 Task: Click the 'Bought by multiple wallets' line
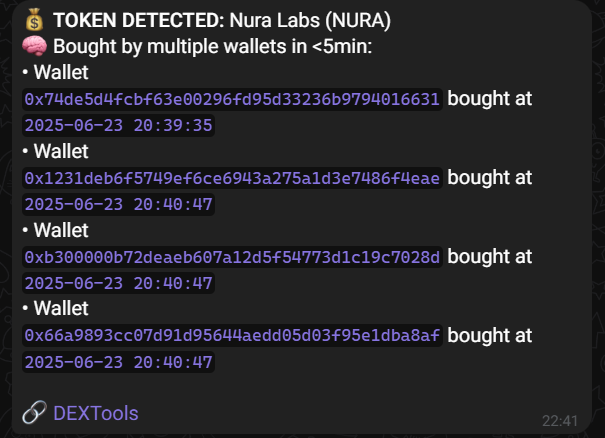click(x=212, y=46)
